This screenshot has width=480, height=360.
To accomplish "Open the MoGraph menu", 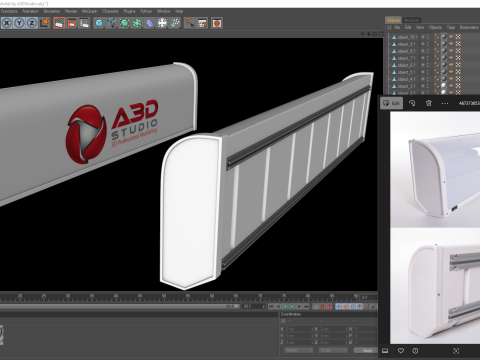I will click(x=90, y=11).
